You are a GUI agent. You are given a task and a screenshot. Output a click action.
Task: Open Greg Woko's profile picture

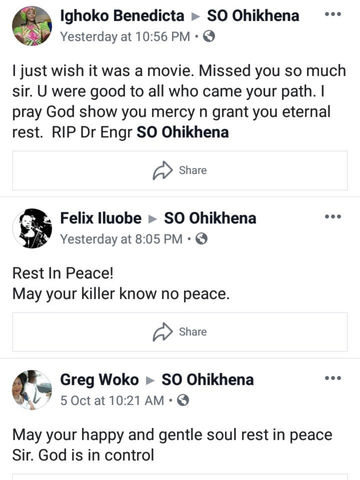[x=32, y=390]
